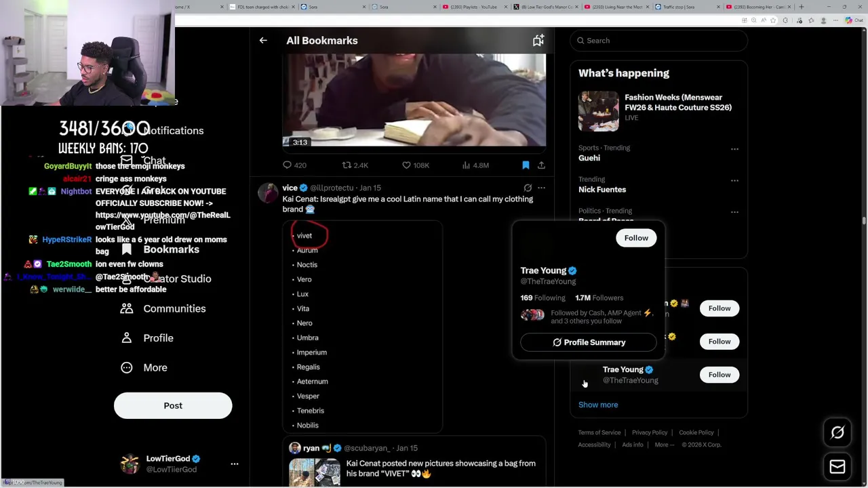Play the video with 3:13 duration
This screenshot has width=868, height=488.
pos(414,100)
